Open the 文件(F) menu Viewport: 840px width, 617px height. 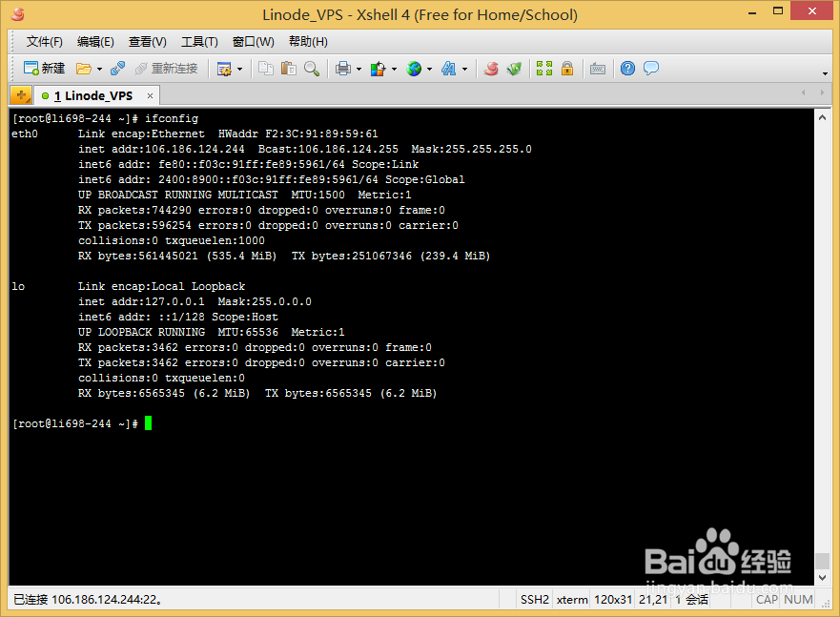pos(45,42)
